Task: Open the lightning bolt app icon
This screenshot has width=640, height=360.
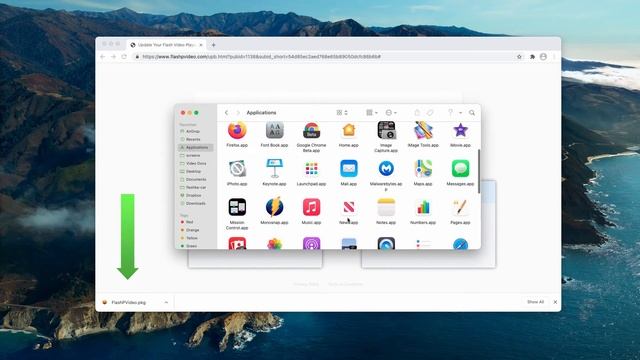Action: click(274, 207)
